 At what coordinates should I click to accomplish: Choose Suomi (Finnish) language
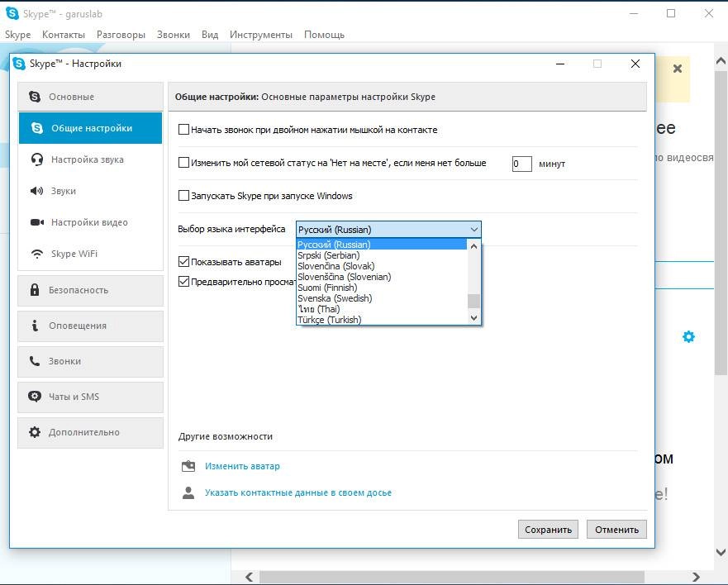click(382, 288)
